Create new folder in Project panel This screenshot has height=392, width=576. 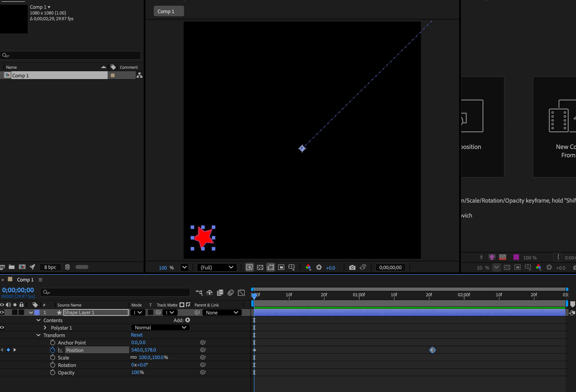point(11,267)
